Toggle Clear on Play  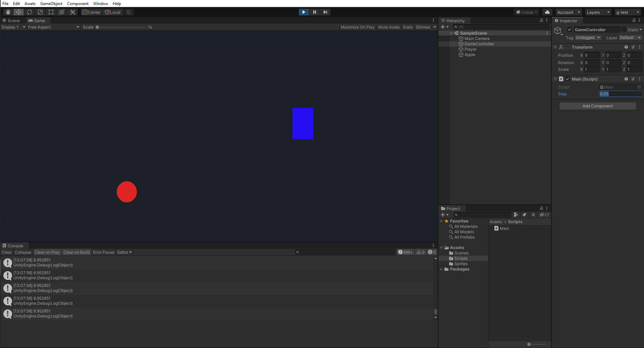pyautogui.click(x=47, y=252)
